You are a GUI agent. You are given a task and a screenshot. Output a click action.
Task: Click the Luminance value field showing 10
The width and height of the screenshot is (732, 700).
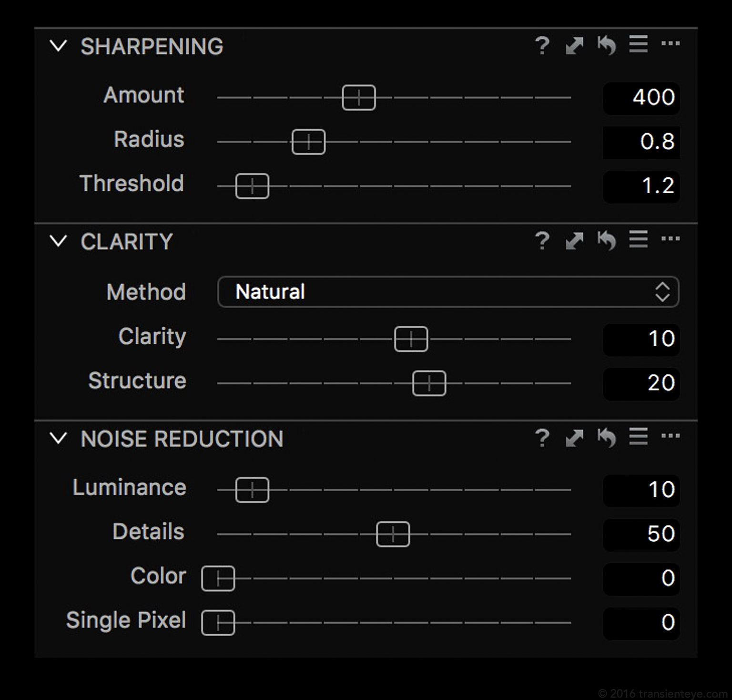pyautogui.click(x=641, y=490)
